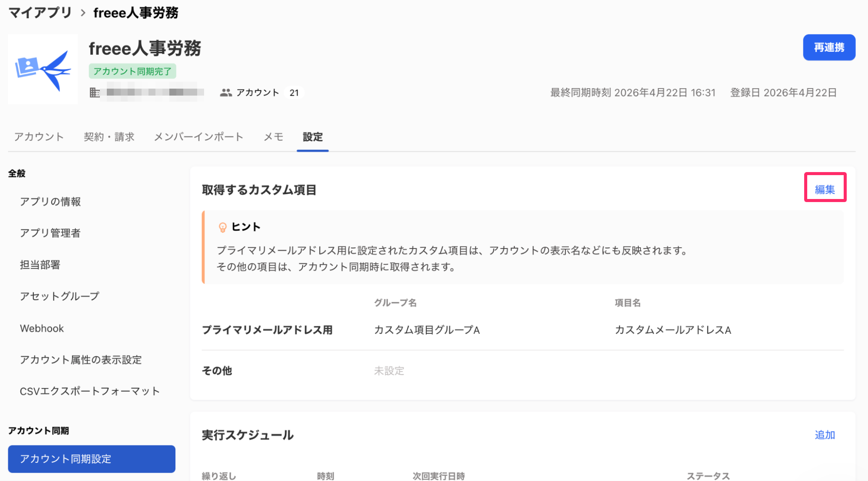Click the カスタム項目グループA group name value

pyautogui.click(x=427, y=330)
